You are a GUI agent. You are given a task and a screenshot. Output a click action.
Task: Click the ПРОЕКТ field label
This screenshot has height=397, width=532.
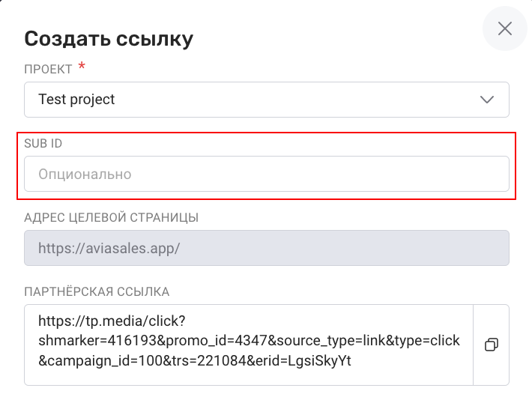[x=48, y=69]
